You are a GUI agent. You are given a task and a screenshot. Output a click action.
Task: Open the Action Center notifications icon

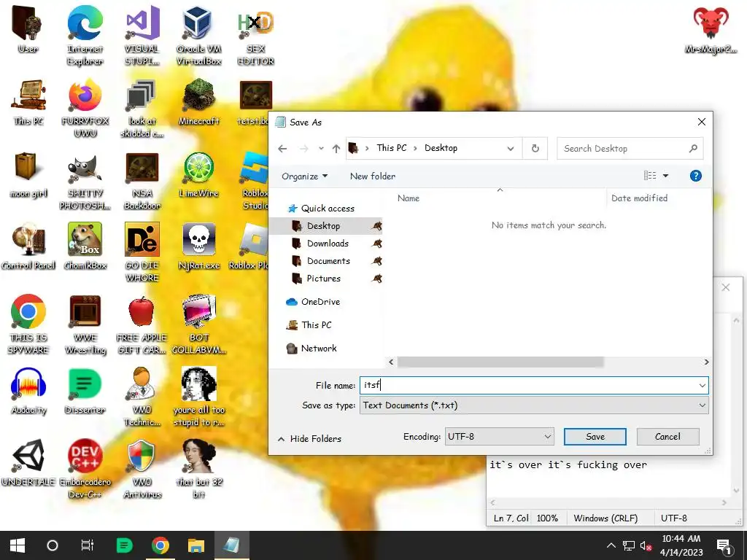click(x=724, y=546)
